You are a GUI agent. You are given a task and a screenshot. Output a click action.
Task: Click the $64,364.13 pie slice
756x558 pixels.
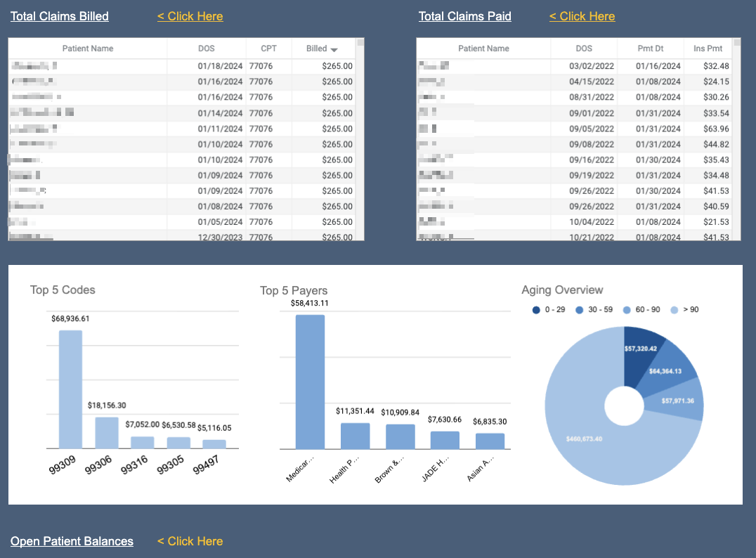click(x=665, y=371)
